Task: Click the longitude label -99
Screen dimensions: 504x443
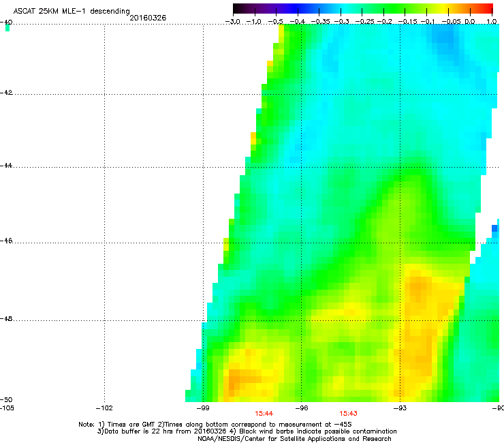Action: pos(203,408)
